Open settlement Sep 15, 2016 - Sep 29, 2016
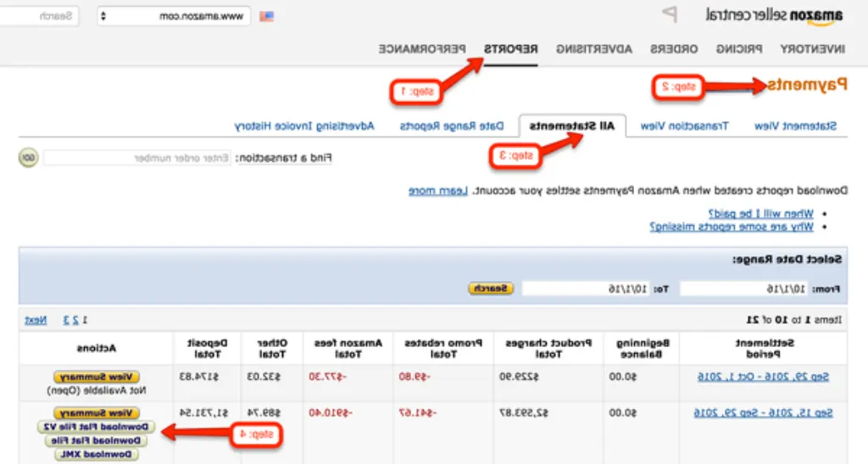Screen dimensions: 868x464 pos(763,413)
